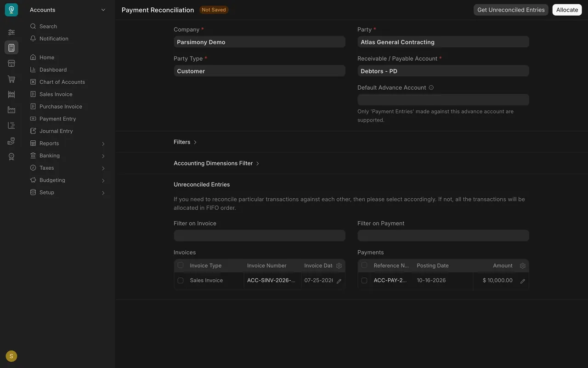Click the posting date 10-16-2026 cell
The width and height of the screenshot is (588, 368).
point(443,281)
